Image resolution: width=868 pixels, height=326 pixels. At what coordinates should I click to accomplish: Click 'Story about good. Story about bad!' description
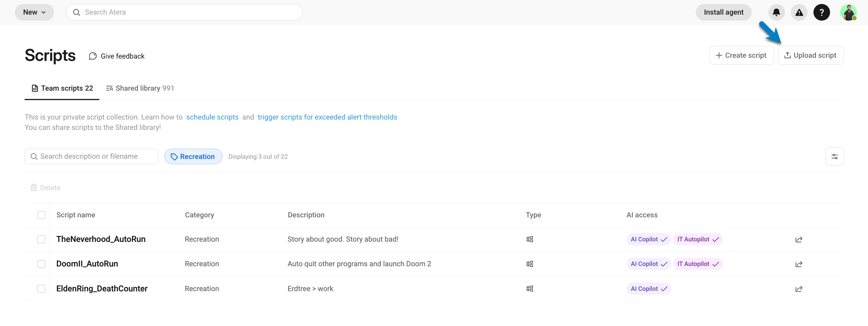pos(343,239)
